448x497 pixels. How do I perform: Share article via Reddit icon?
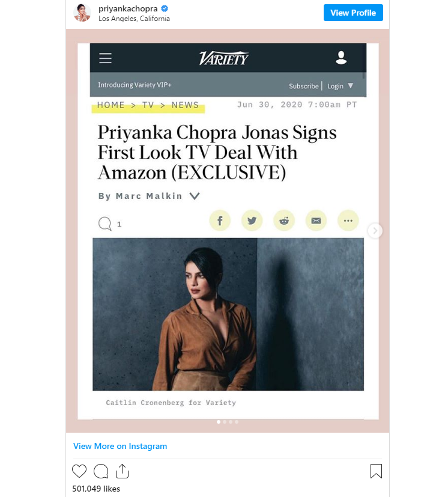click(x=284, y=221)
